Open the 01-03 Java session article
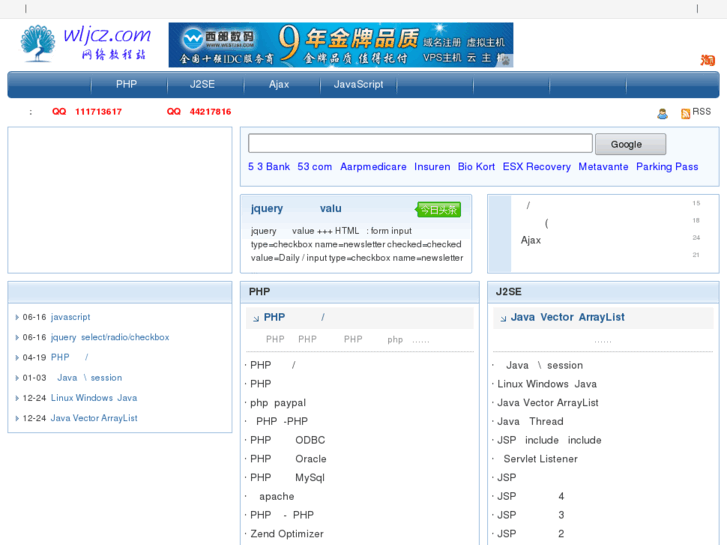727x545 pixels. (89, 378)
